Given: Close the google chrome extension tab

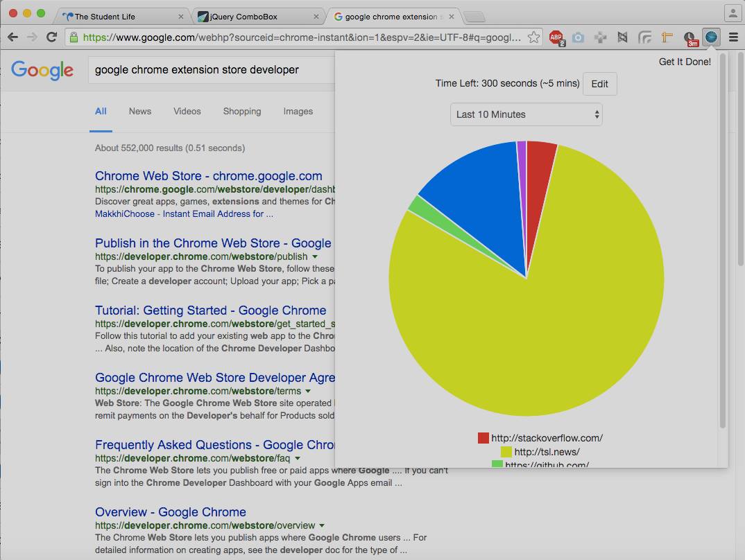Looking at the screenshot, I should pos(452,17).
